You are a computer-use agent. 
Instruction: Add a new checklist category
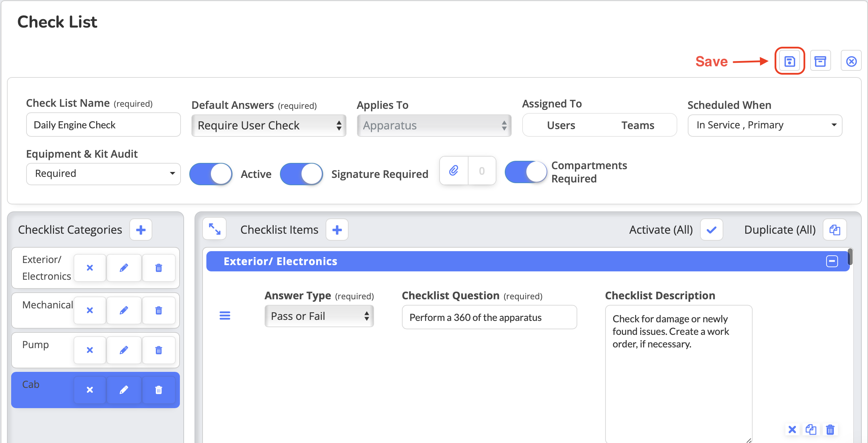(x=141, y=230)
